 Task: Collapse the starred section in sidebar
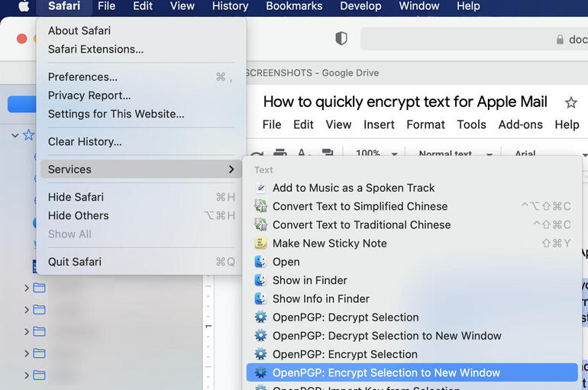pyautogui.click(x=15, y=135)
